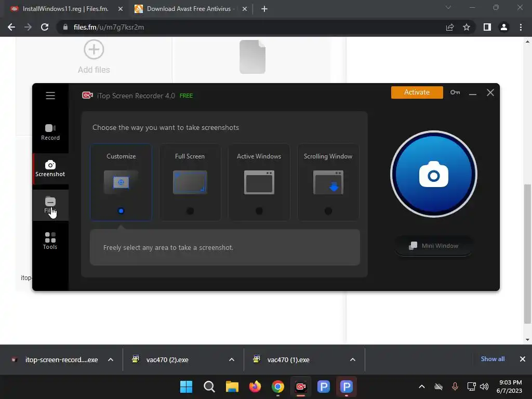532x399 pixels.
Task: Click the microphone tray icon
Action: pyautogui.click(x=455, y=387)
